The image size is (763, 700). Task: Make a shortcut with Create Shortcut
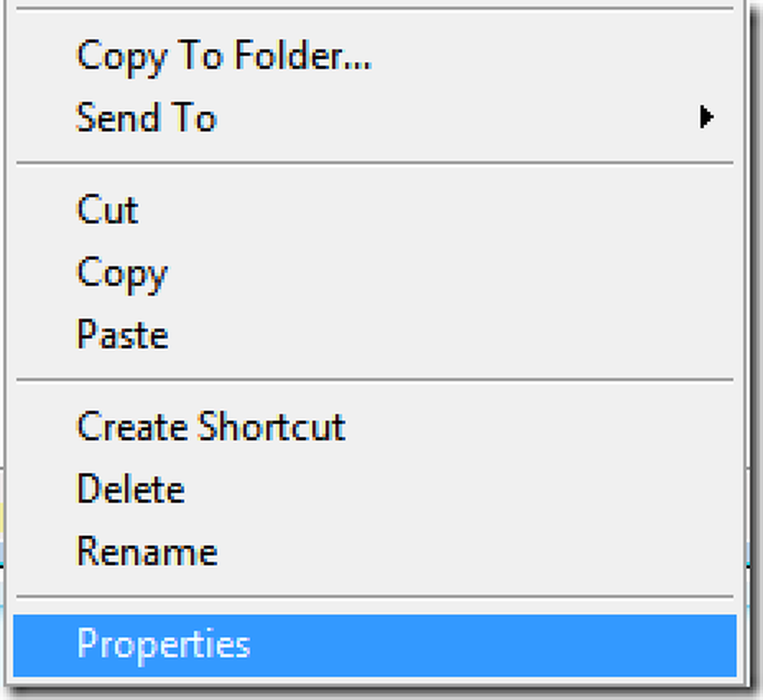point(375,426)
